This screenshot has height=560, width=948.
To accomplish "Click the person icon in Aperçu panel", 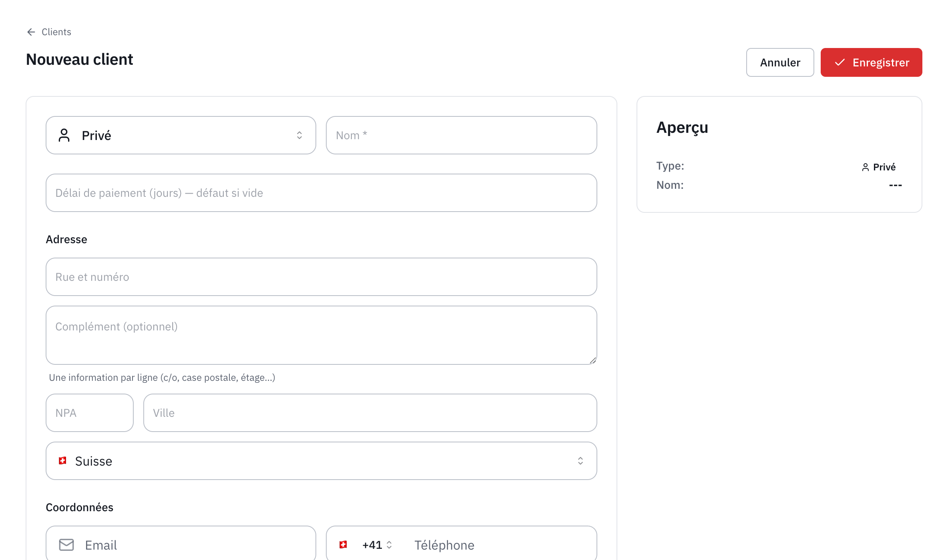I will (x=865, y=167).
